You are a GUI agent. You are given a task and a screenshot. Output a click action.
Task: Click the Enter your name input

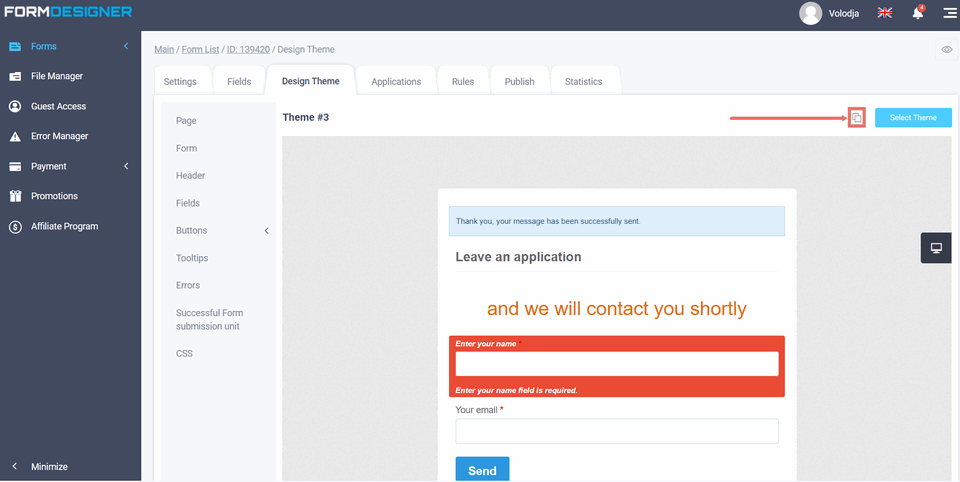tap(617, 364)
